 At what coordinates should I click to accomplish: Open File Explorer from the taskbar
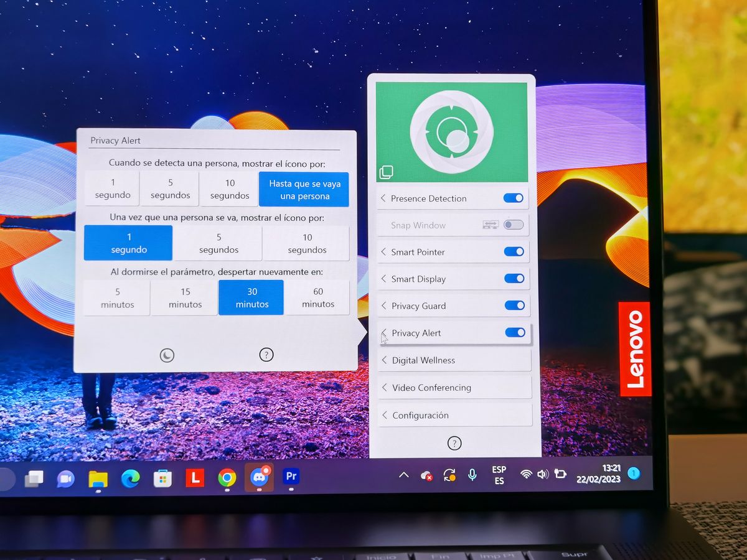point(98,478)
